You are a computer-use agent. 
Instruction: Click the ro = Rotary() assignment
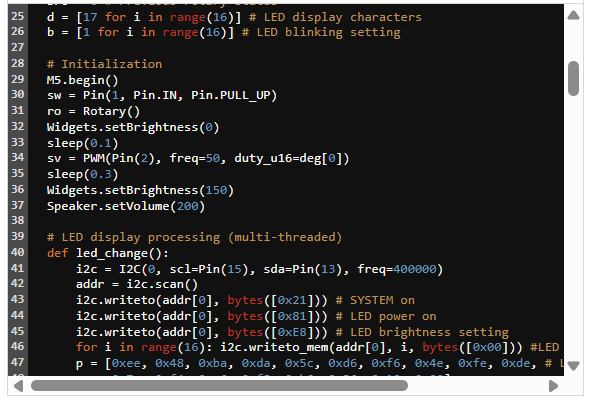93,111
